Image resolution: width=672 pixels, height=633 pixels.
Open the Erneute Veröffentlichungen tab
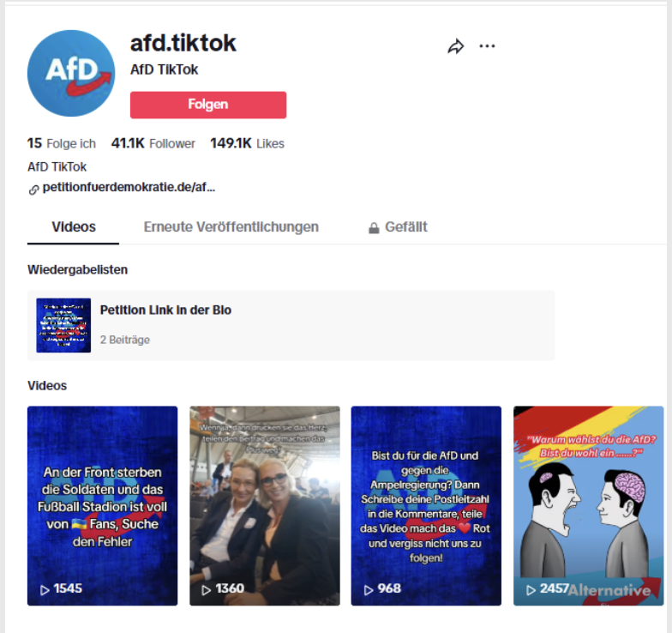[231, 226]
